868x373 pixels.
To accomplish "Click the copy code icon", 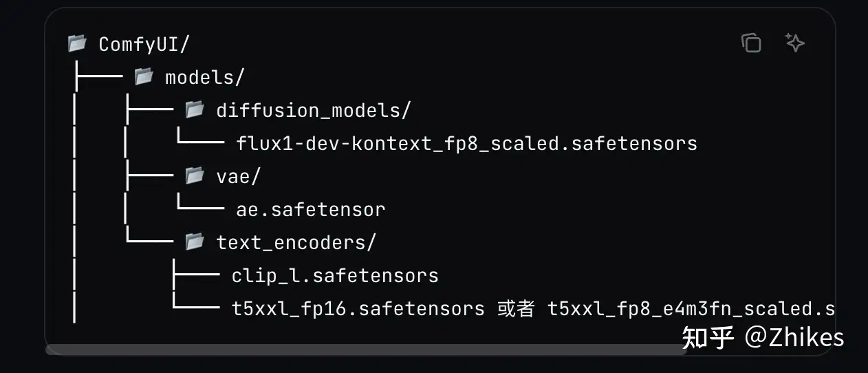I will (x=751, y=43).
